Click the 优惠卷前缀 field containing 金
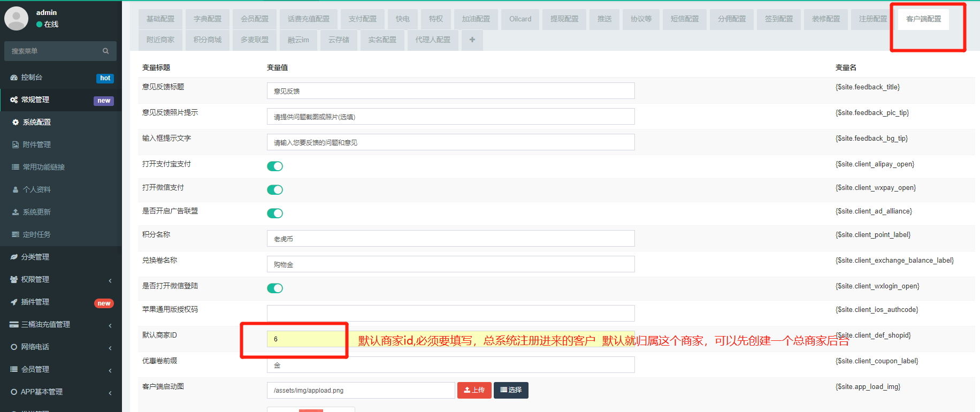The height and width of the screenshot is (412, 980). pyautogui.click(x=451, y=365)
